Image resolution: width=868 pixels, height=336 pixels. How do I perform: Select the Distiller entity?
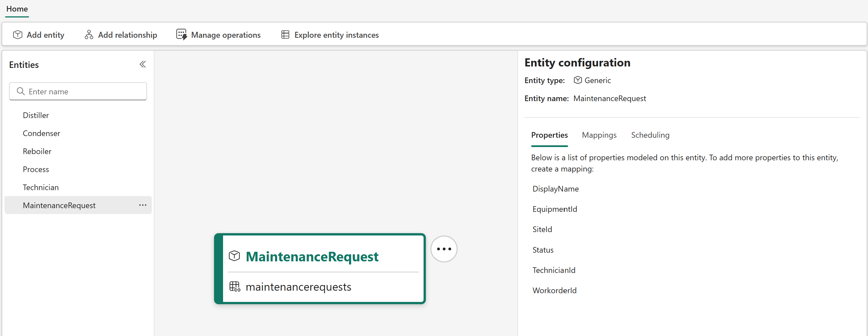(x=36, y=115)
